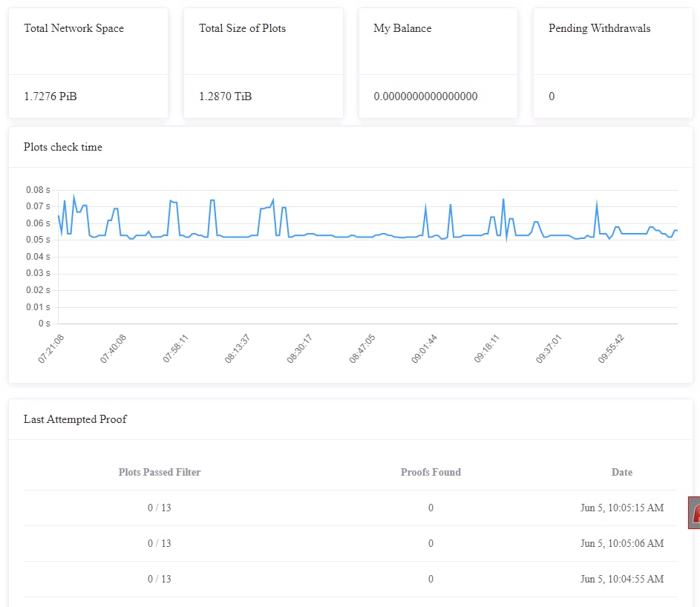700x607 pixels.
Task: Click the 09:55:42 time label on chart axis
Action: coord(612,348)
